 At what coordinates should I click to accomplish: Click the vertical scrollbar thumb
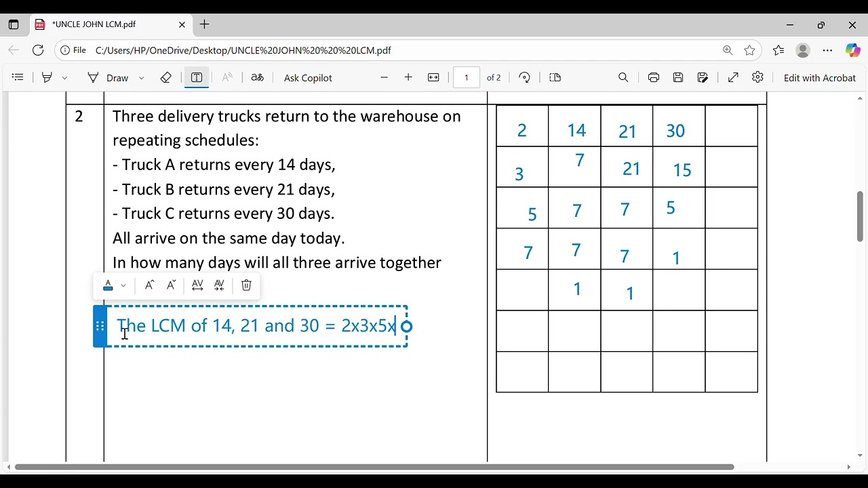860,216
